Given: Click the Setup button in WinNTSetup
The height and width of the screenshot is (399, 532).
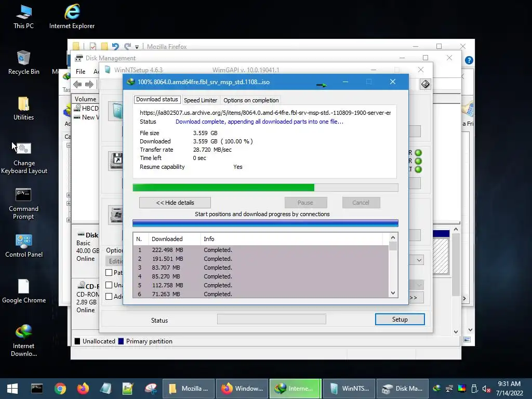Looking at the screenshot, I should pos(400,320).
